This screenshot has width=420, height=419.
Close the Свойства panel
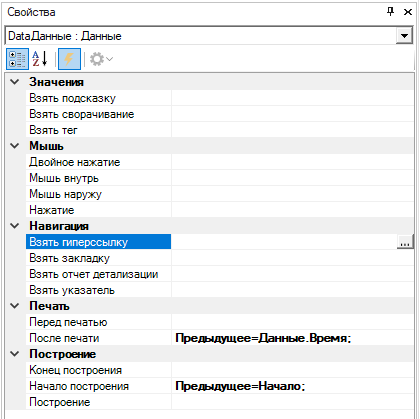pos(408,12)
